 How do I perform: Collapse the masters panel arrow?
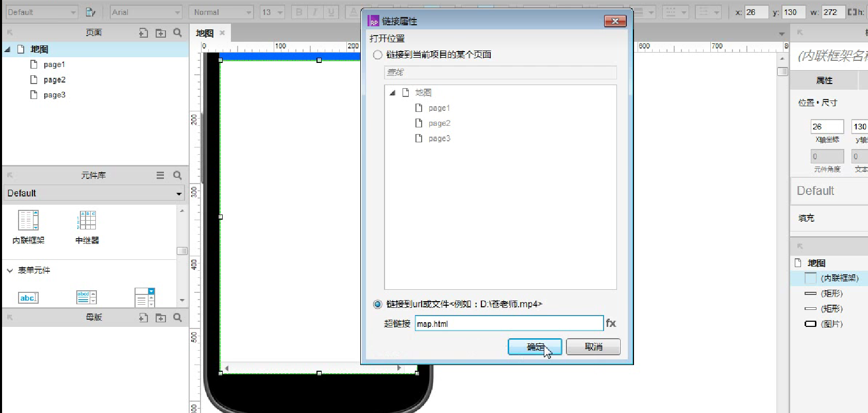(9, 318)
